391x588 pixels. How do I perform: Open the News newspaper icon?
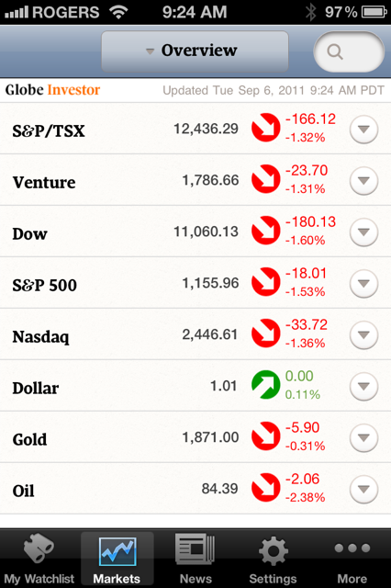pos(195,549)
